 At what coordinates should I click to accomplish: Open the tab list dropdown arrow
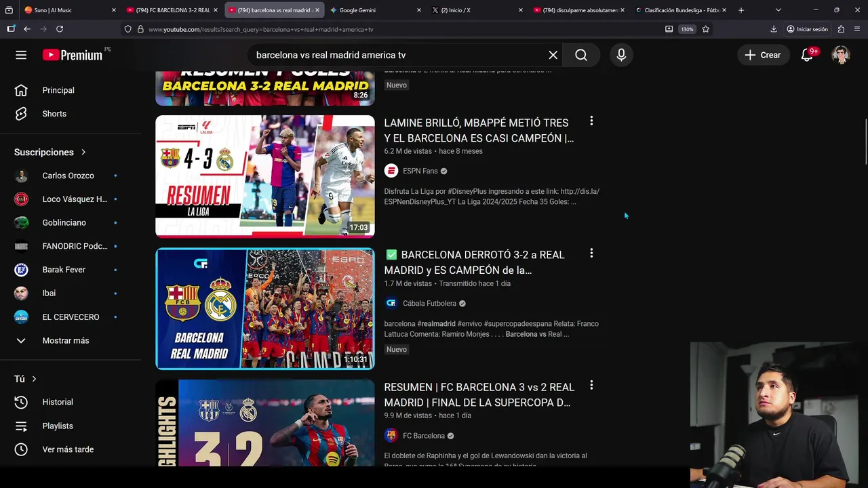(x=778, y=10)
